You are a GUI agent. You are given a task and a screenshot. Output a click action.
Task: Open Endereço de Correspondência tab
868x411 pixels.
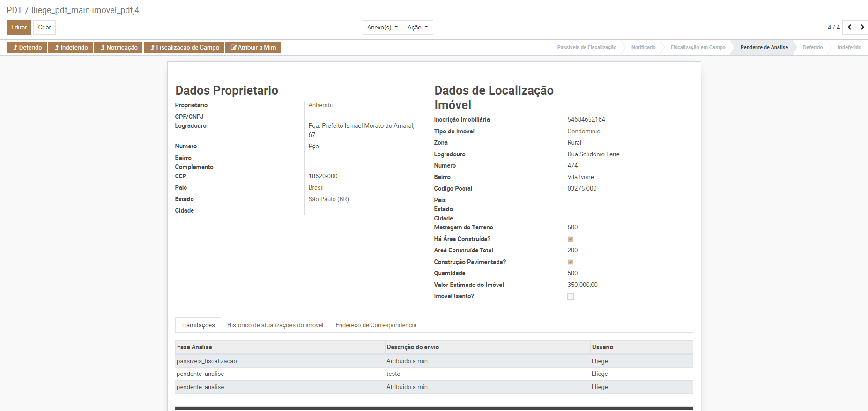(x=376, y=325)
